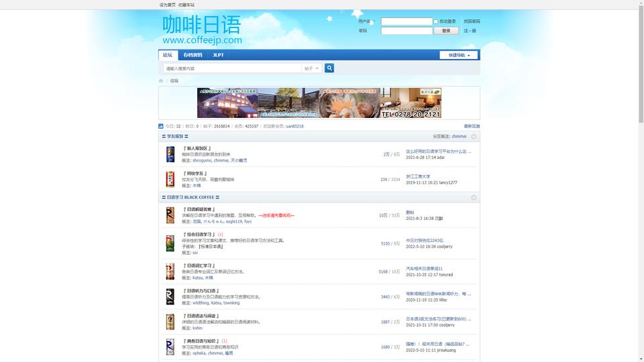The image size is (644, 362).
Task: Collapse the 学友报到 section toggle
Action: click(474, 136)
